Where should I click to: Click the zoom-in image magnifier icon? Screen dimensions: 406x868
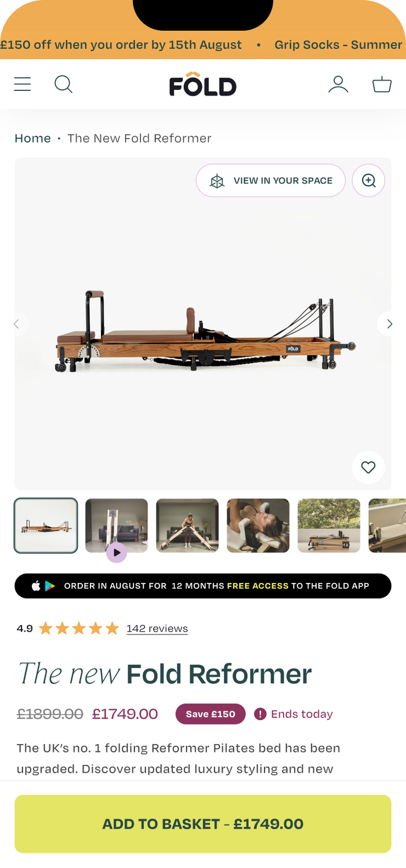click(x=369, y=181)
